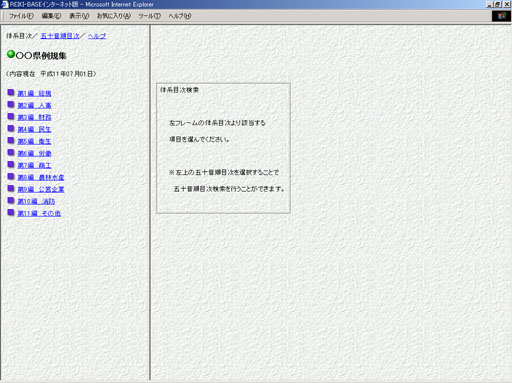Open the 第2編 人事 link
The height and width of the screenshot is (383, 512).
point(34,105)
